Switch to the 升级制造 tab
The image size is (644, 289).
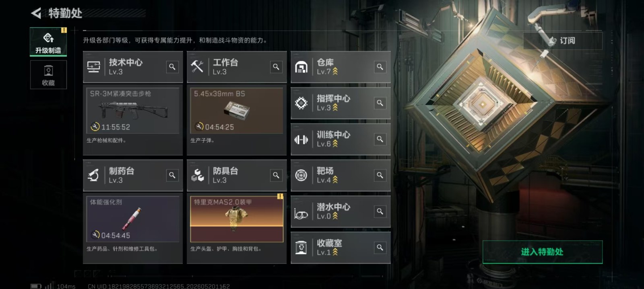(x=48, y=42)
